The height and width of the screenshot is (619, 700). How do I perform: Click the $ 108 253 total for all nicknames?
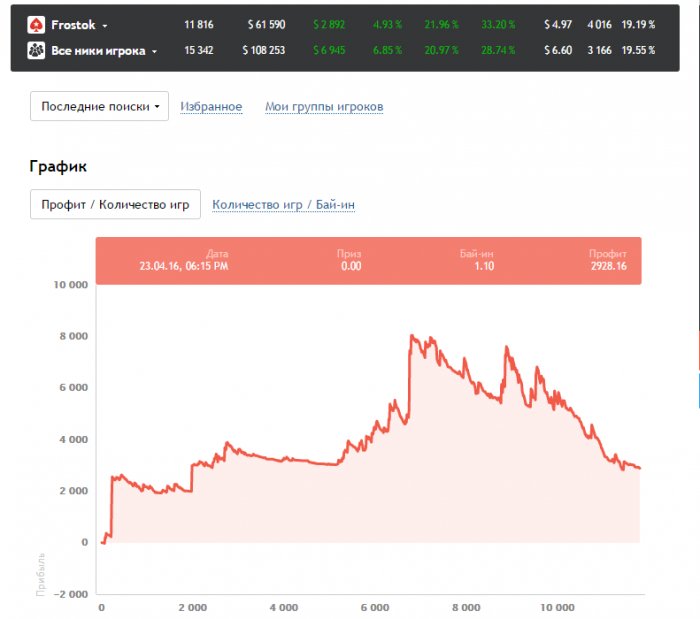(x=263, y=50)
